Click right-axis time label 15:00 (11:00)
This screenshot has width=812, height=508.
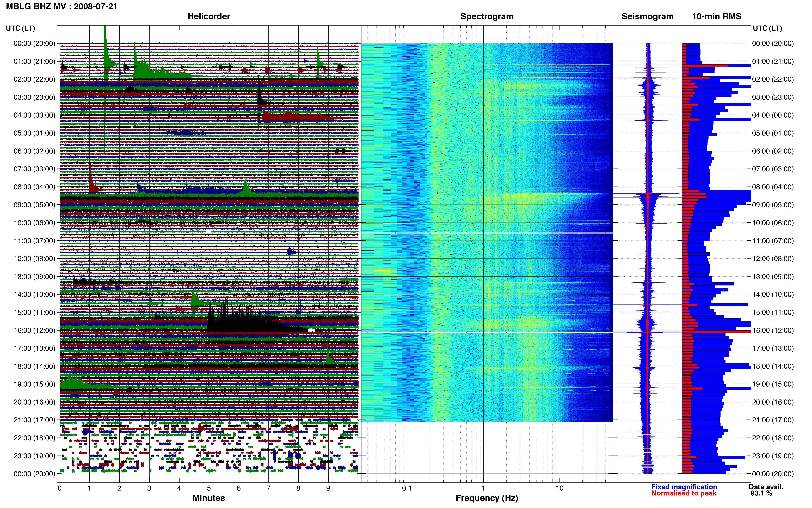click(x=773, y=312)
